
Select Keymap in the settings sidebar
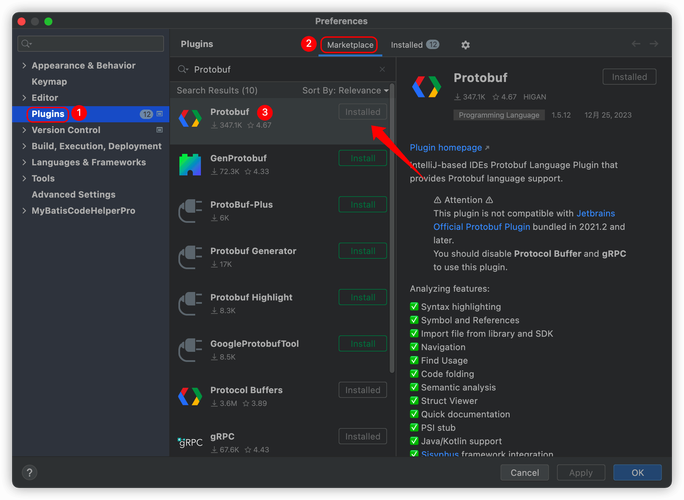[x=49, y=82]
